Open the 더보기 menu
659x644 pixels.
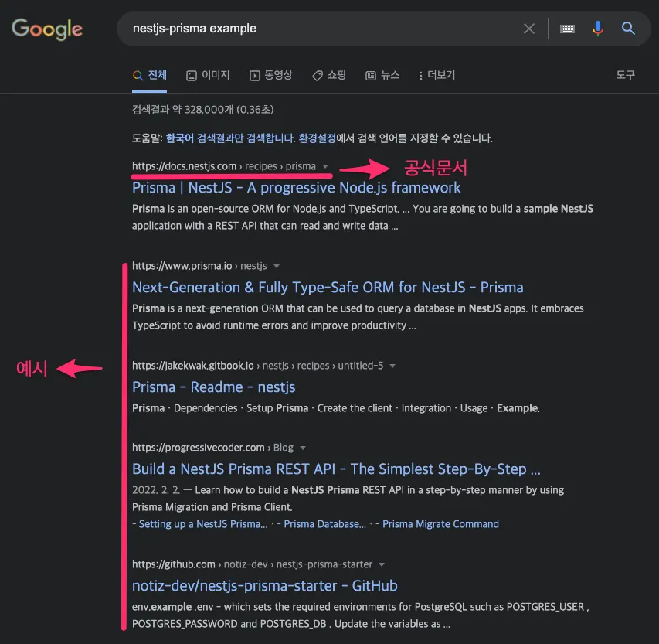(437, 75)
